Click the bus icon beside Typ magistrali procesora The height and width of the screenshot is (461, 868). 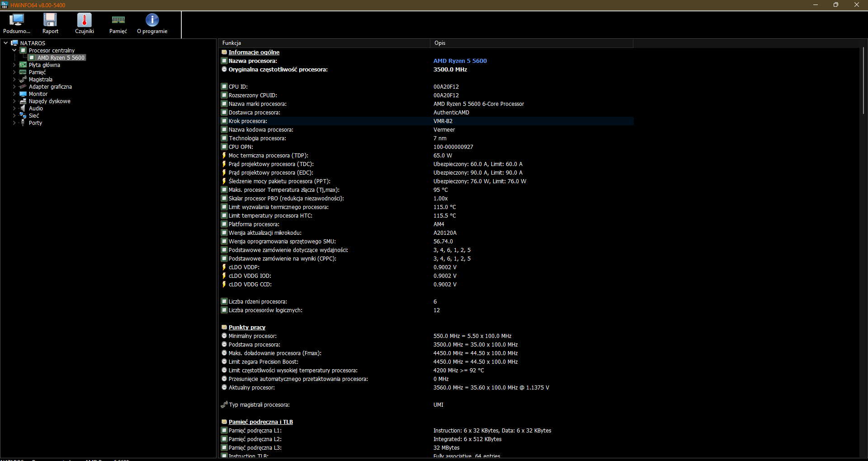click(x=224, y=404)
